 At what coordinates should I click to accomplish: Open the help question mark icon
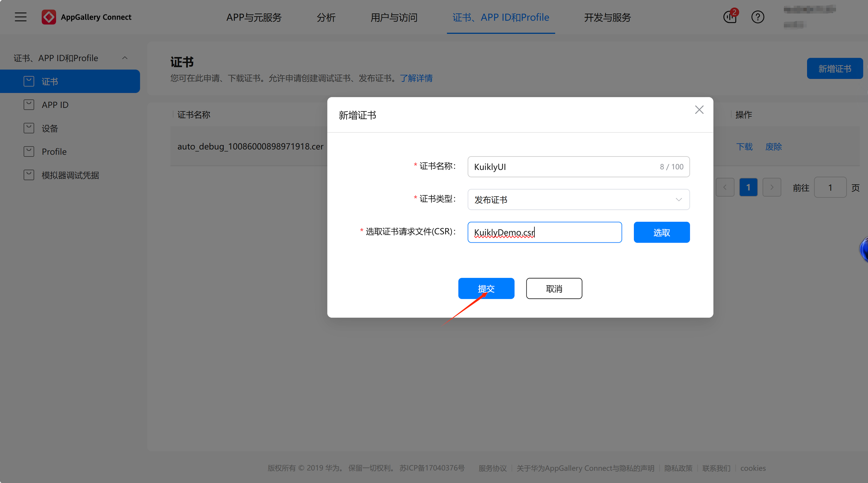pos(757,17)
